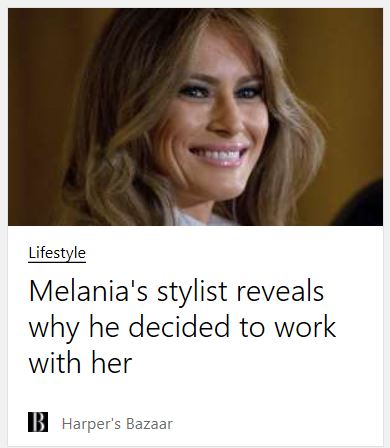Image resolution: width=390 pixels, height=448 pixels.
Task: Visit the publisher via the Harper's Bazaar label
Action: click(x=117, y=424)
